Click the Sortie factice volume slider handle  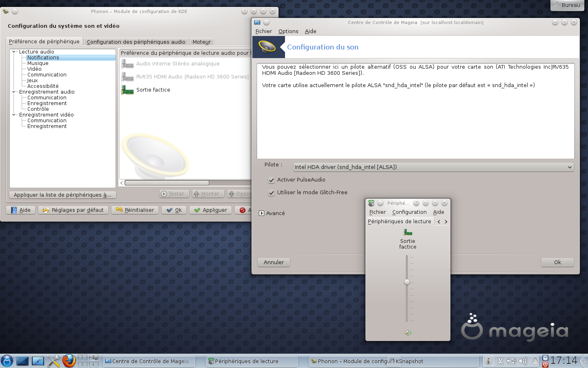[407, 282]
